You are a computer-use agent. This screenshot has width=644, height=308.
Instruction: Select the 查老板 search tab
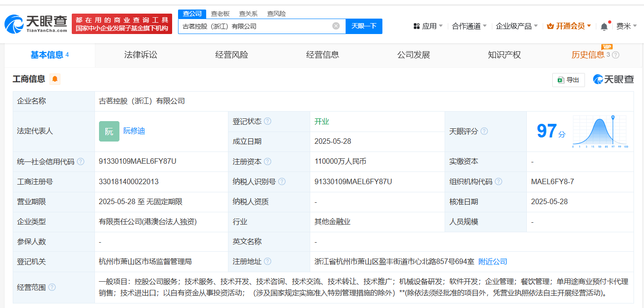(x=220, y=14)
